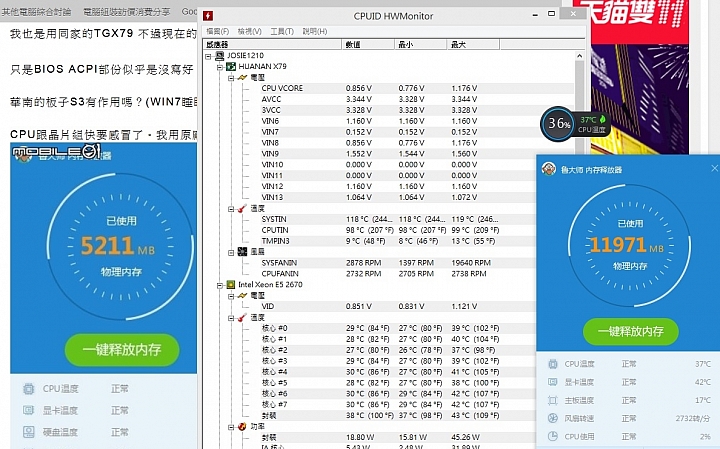The image size is (720, 449).
Task: Select the JOSIE1210 computer icon in the tree
Action: tap(220, 56)
